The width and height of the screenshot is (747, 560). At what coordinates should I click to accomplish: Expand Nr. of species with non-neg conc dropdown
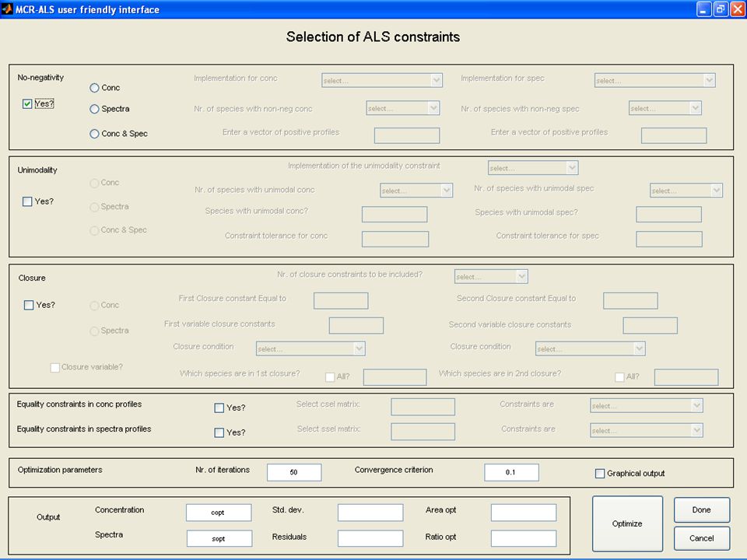(x=402, y=108)
